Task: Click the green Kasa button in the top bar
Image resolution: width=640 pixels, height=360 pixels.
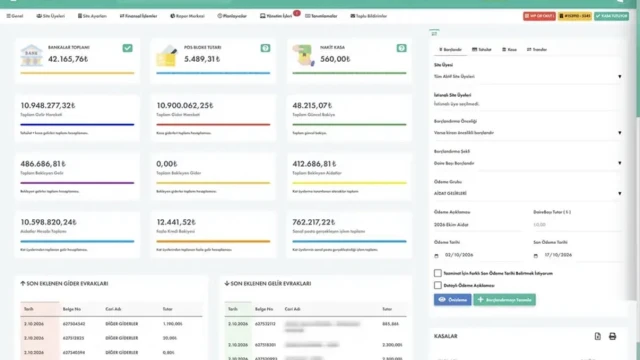Action: [611, 16]
